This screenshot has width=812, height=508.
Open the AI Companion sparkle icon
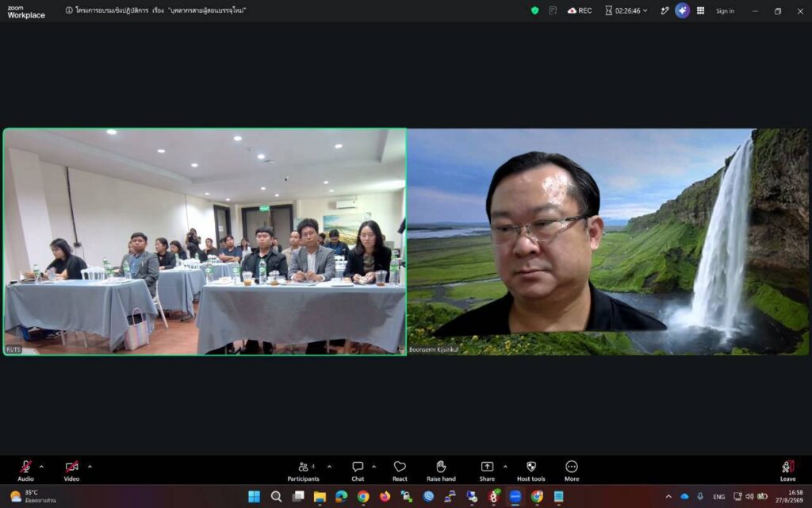coord(682,10)
